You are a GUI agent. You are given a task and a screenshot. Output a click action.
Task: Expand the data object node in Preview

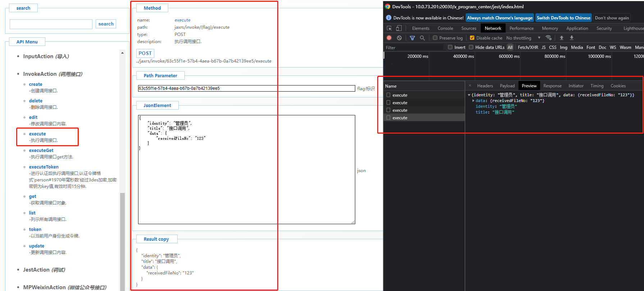pos(473,101)
